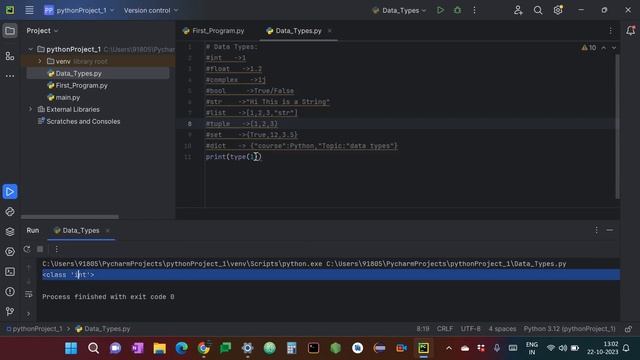
Task: Run the Data_Types configuration
Action: click(440, 10)
